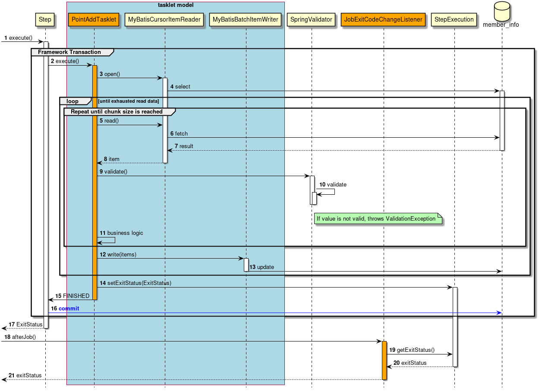Click the blue '16 commit' message
Screen dimensions: 539x392
tap(65, 309)
